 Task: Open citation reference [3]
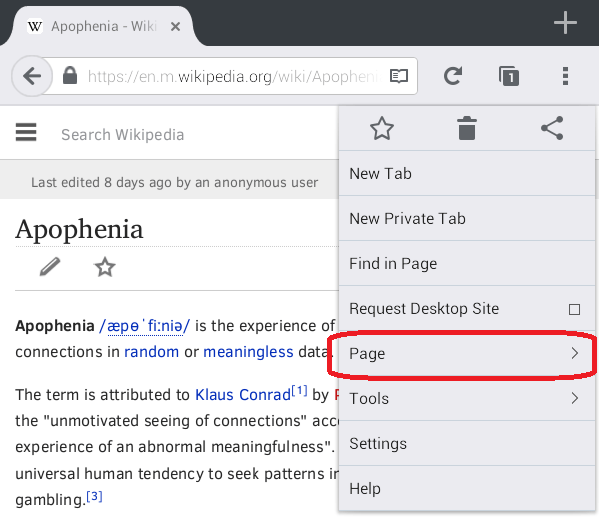(x=94, y=496)
